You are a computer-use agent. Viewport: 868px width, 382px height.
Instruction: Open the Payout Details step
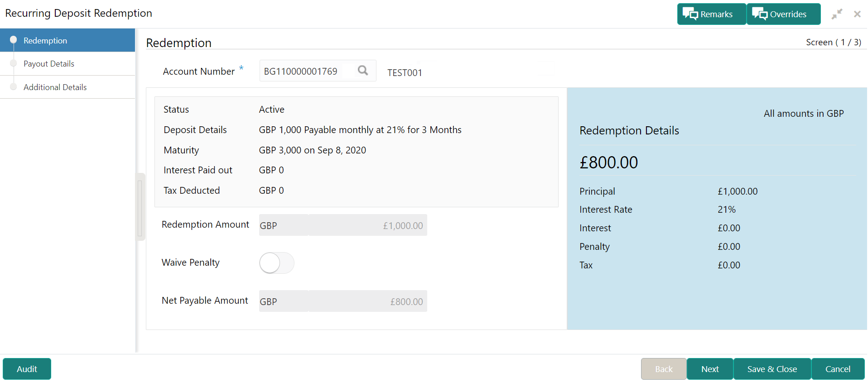coord(49,64)
